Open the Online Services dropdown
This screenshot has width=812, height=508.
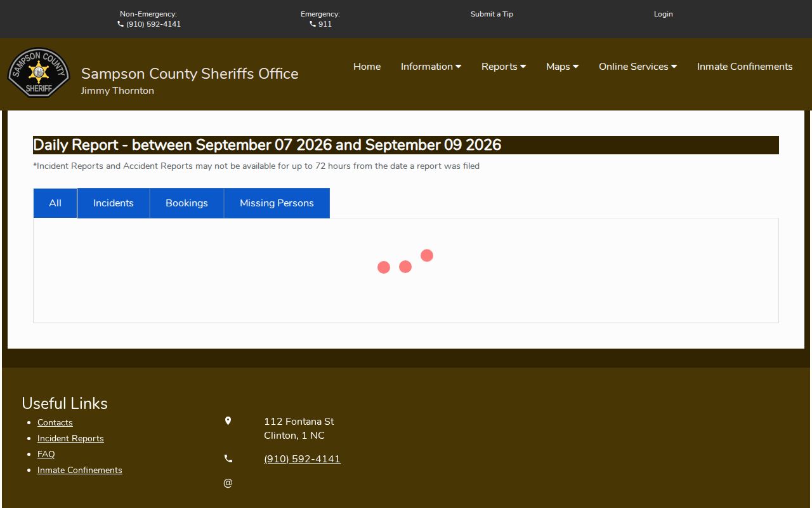(638, 67)
